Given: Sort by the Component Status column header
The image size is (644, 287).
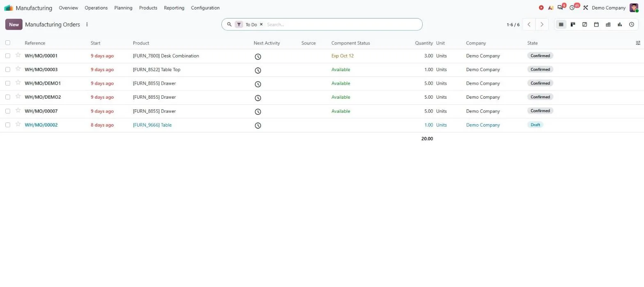Looking at the screenshot, I should 351,43.
